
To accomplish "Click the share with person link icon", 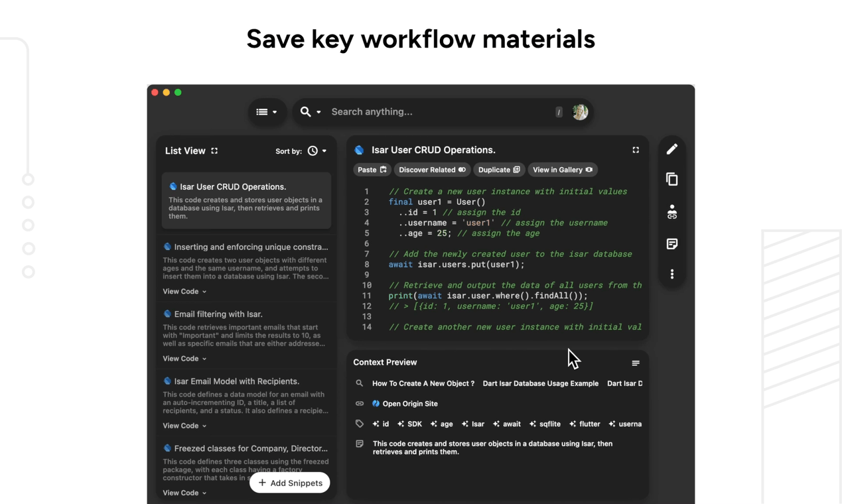I will 672,212.
